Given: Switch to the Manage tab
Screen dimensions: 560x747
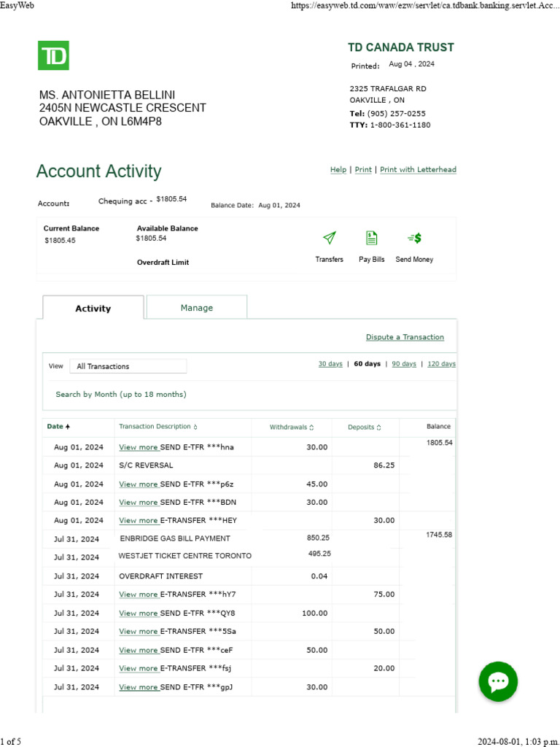Looking at the screenshot, I should coord(197,308).
